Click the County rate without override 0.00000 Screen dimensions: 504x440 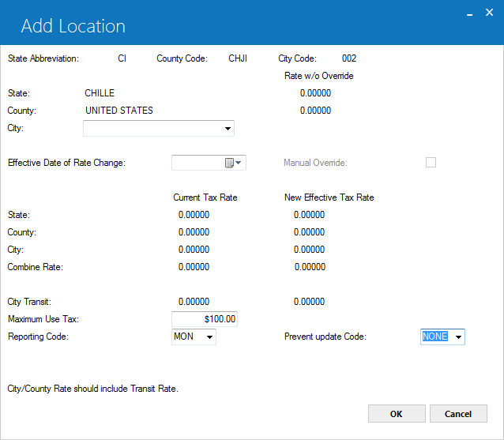[315, 111]
